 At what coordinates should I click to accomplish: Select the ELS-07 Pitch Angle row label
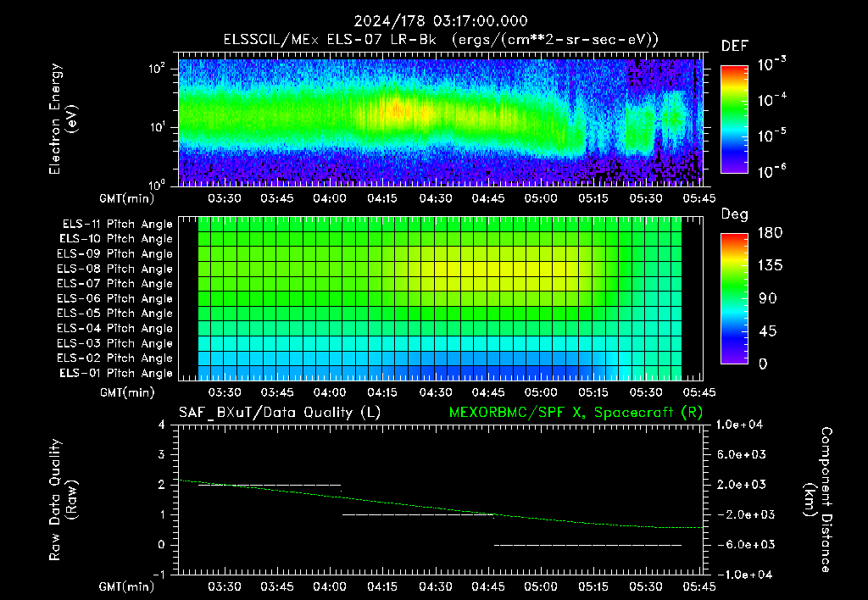115,283
